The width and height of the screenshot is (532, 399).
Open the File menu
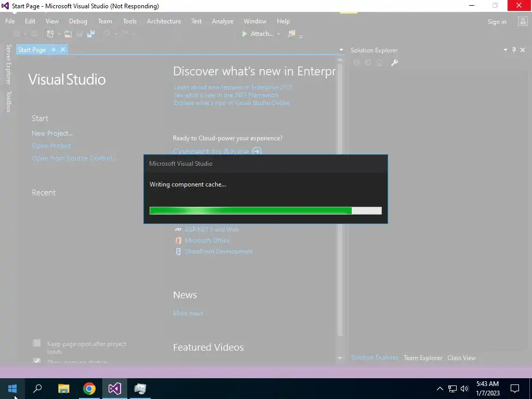(10, 21)
